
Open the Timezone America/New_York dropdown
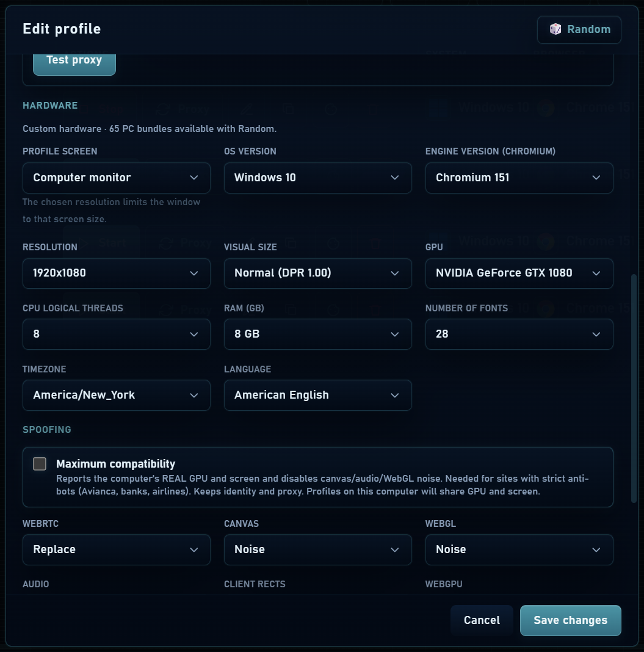(117, 395)
